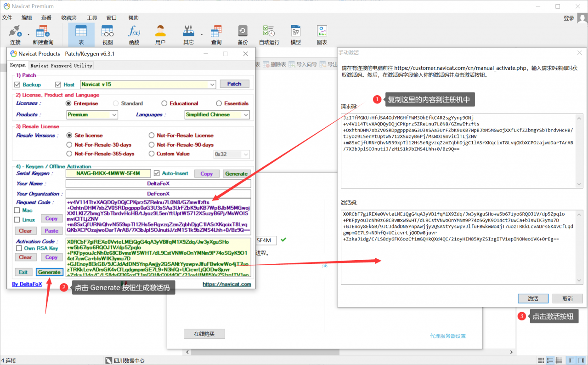Toggle the Backup checkbox in Patch section

pos(17,85)
